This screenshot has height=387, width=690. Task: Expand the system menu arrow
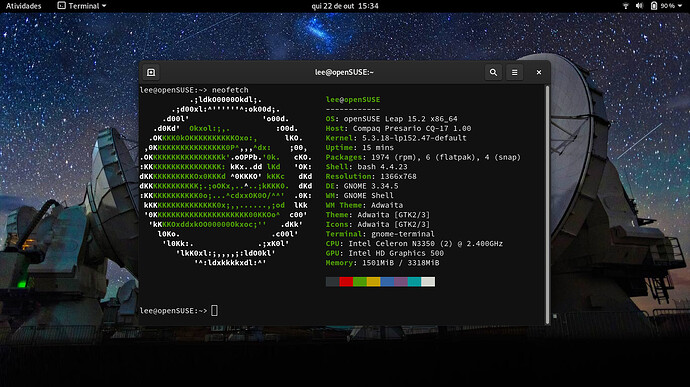click(680, 6)
